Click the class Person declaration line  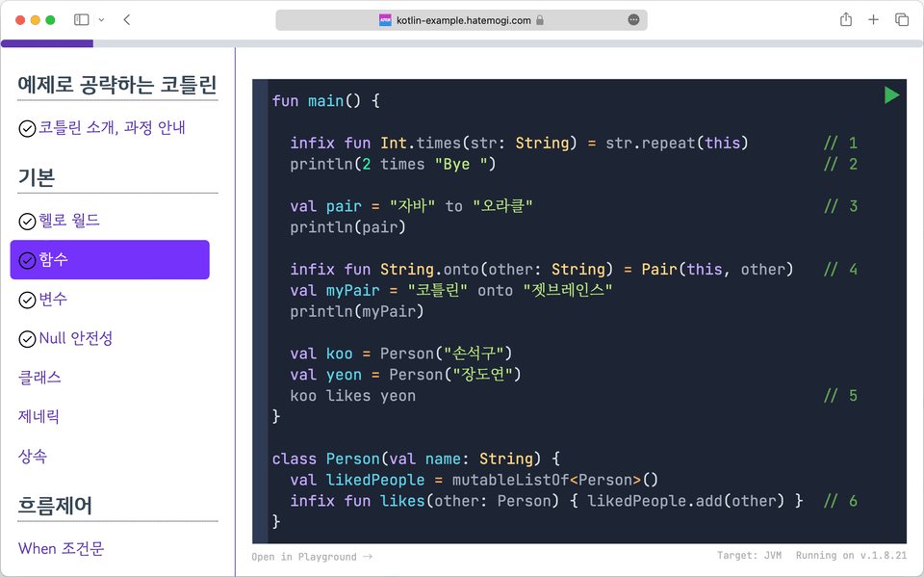pyautogui.click(x=416, y=459)
